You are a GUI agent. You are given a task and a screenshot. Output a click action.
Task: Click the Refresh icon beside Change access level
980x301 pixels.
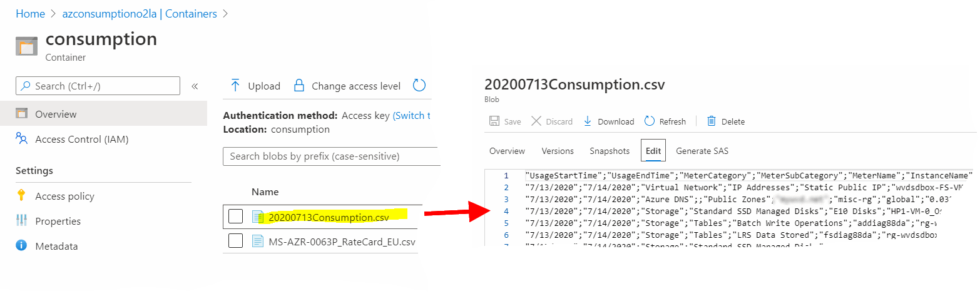pyautogui.click(x=419, y=86)
